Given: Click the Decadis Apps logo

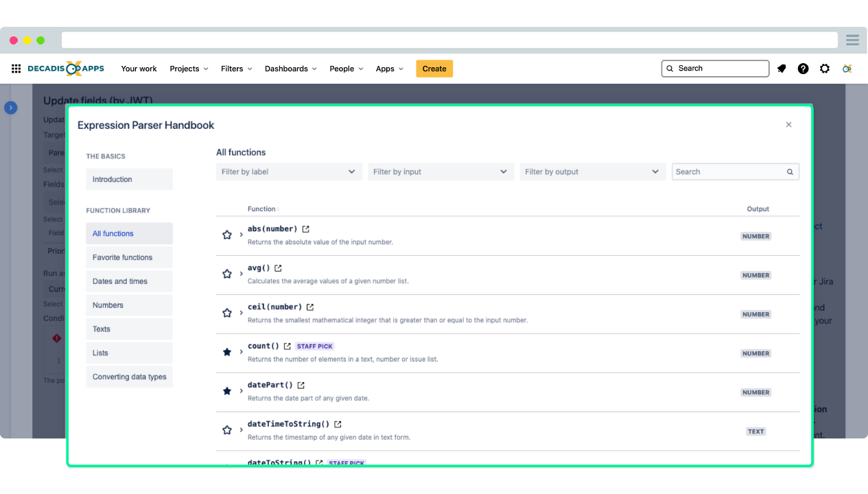Looking at the screenshot, I should (66, 69).
